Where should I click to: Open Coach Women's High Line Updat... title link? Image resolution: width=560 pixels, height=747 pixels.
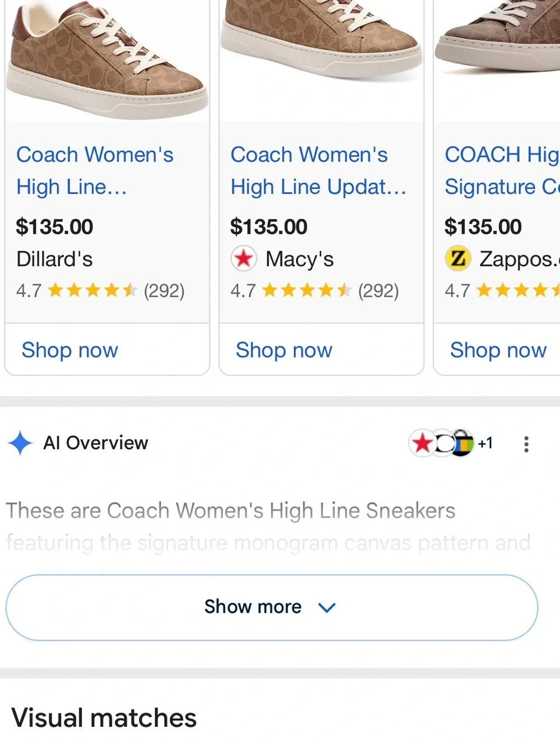318,170
